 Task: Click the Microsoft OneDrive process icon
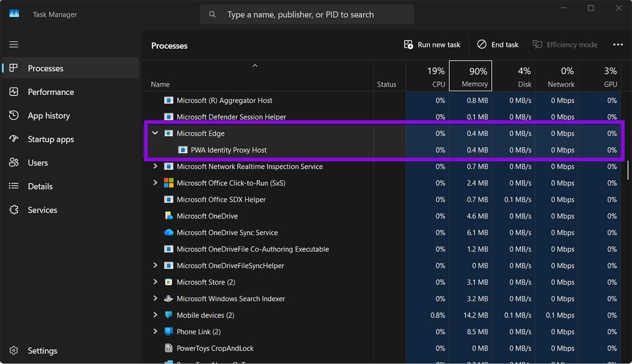point(169,216)
